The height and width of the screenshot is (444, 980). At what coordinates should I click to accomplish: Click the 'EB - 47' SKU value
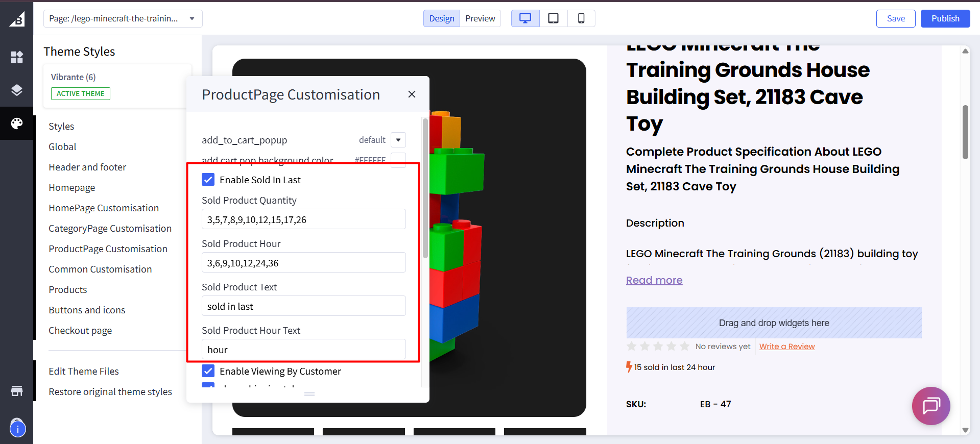click(715, 404)
